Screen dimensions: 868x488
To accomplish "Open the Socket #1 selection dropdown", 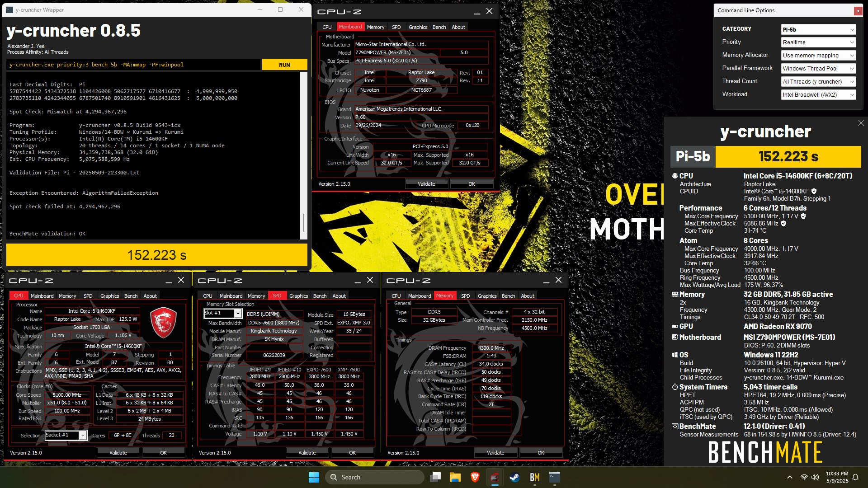I will pyautogui.click(x=66, y=435).
